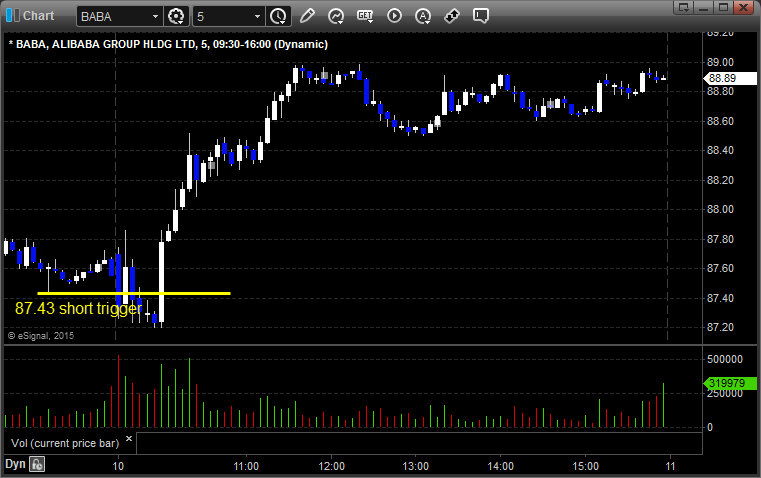Click the 15:00 label on time axis
This screenshot has height=478, width=761.
pos(585,466)
